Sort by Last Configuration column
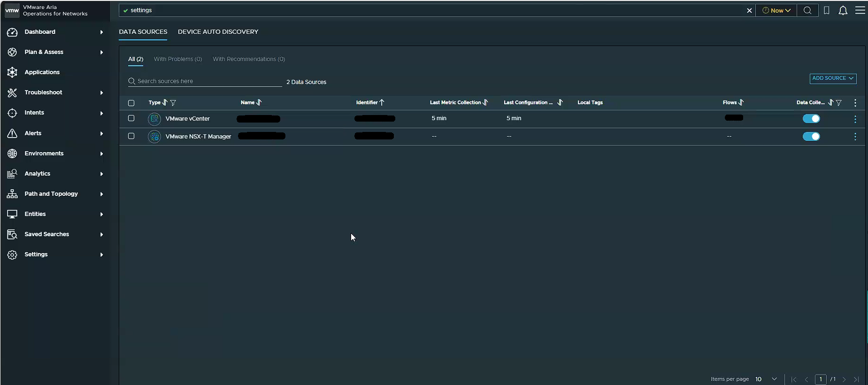This screenshot has height=385, width=868. [560, 102]
